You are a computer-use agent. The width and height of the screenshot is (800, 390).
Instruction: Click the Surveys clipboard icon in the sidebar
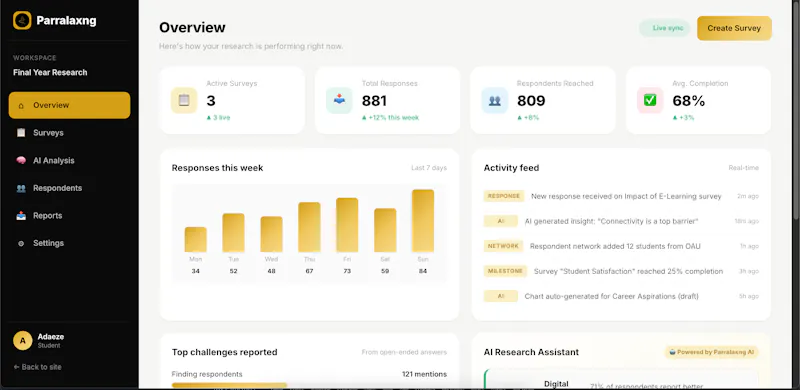(x=21, y=133)
